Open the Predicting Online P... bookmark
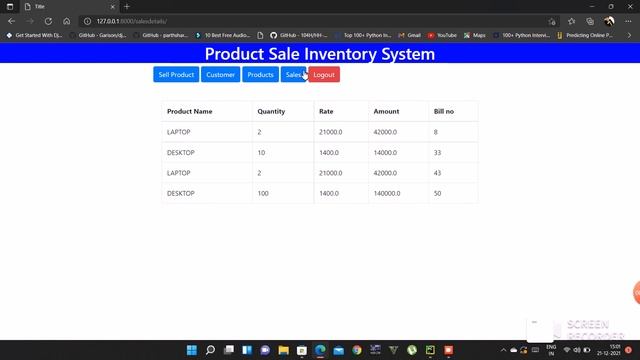 coord(585,36)
